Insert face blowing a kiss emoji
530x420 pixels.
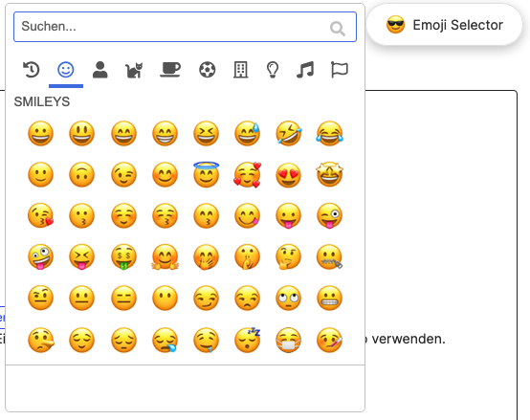click(x=40, y=215)
